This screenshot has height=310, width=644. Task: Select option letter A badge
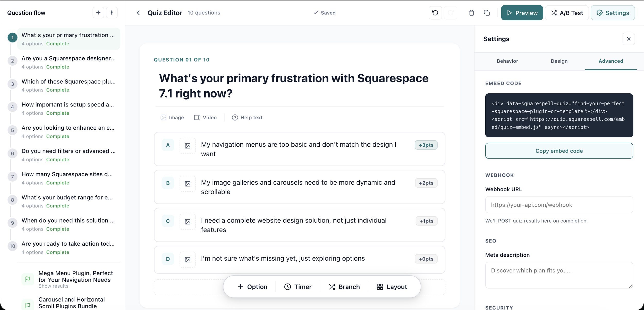(x=168, y=145)
